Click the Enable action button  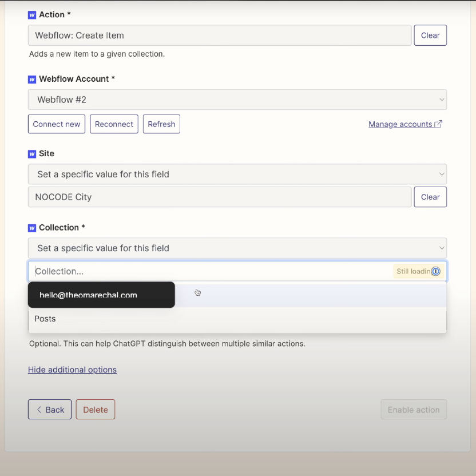point(414,410)
